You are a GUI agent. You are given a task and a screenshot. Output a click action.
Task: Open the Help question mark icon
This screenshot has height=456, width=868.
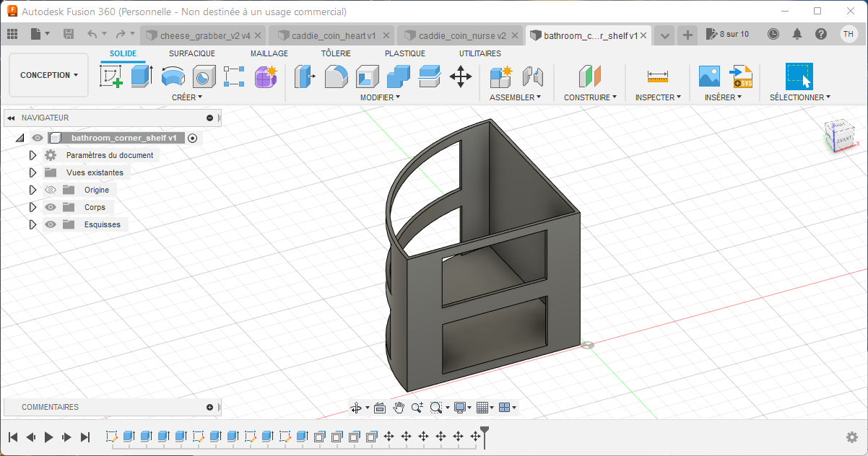[x=821, y=34]
